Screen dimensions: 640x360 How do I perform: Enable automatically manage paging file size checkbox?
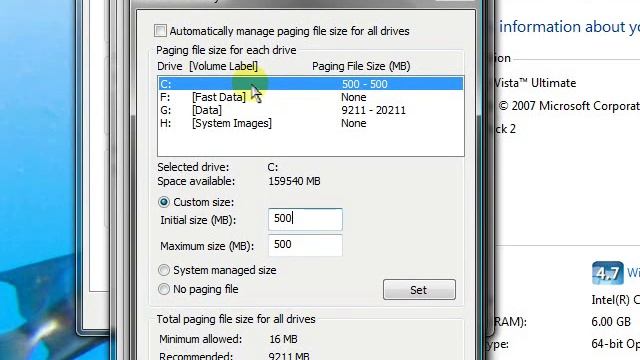tap(160, 31)
